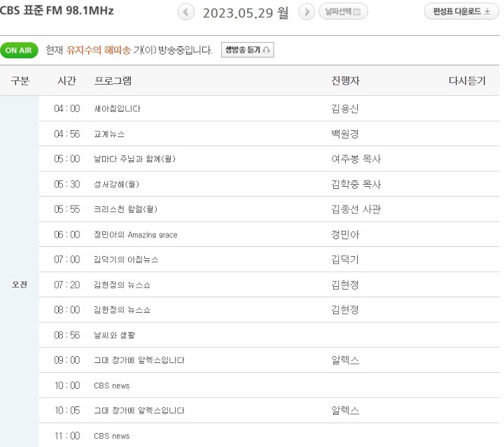Select CBS news at 10:00
Viewport: 504px width, 447px height.
tap(111, 385)
